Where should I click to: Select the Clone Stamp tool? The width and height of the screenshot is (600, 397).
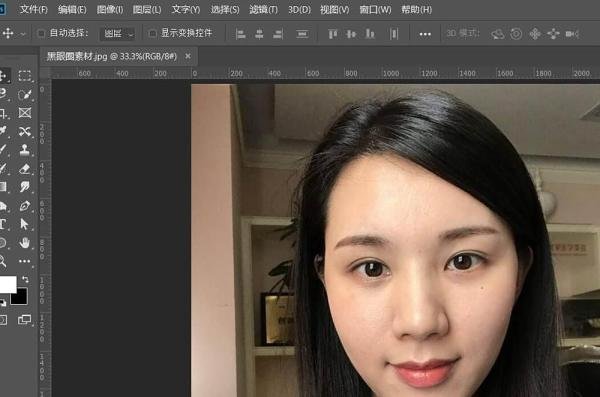pos(25,150)
